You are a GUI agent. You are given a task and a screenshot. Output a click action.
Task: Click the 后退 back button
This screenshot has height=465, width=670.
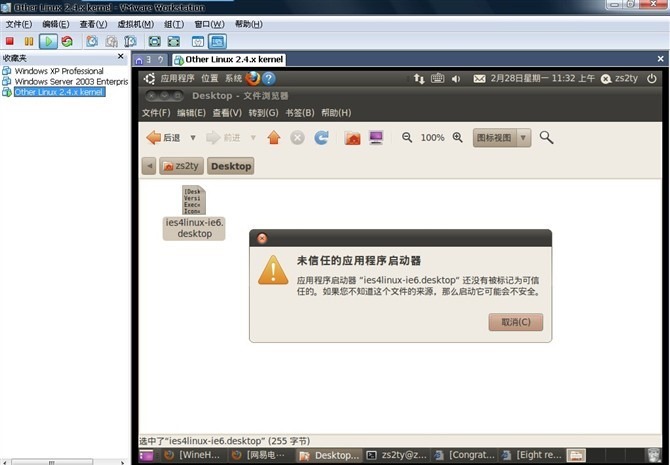163,138
